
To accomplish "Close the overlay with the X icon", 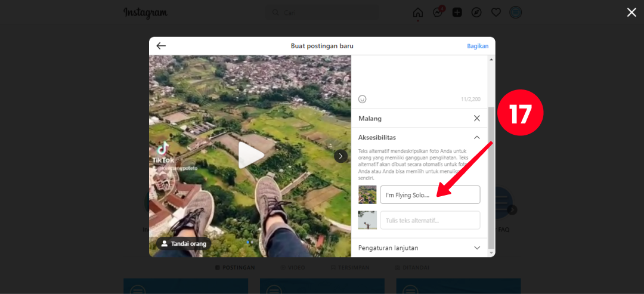I will [631, 13].
